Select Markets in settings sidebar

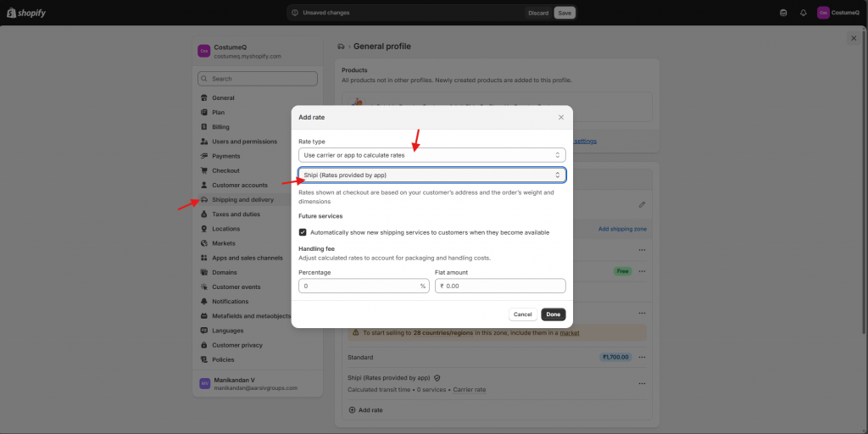(x=224, y=243)
